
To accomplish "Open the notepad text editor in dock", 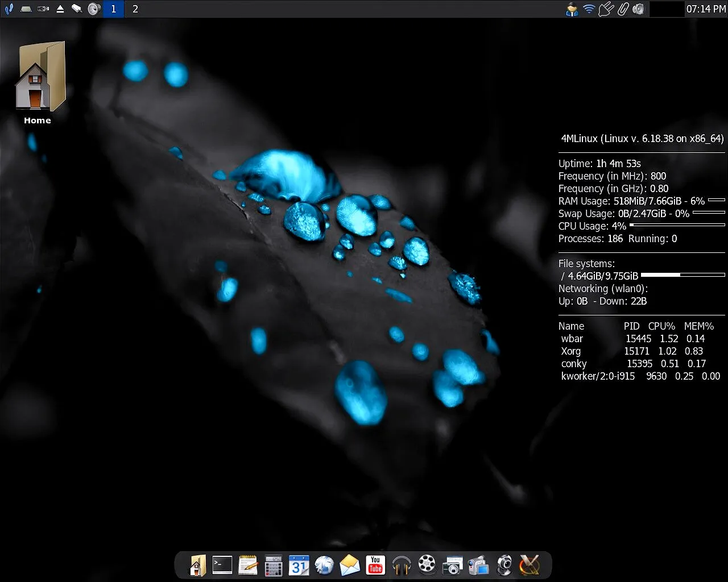I will pos(248,566).
